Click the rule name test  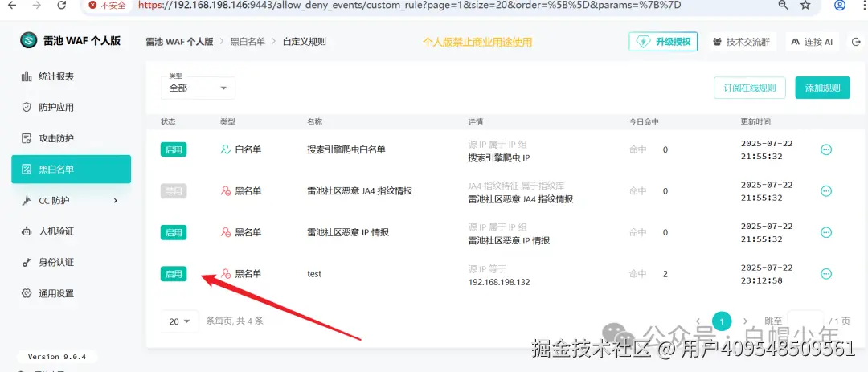314,273
